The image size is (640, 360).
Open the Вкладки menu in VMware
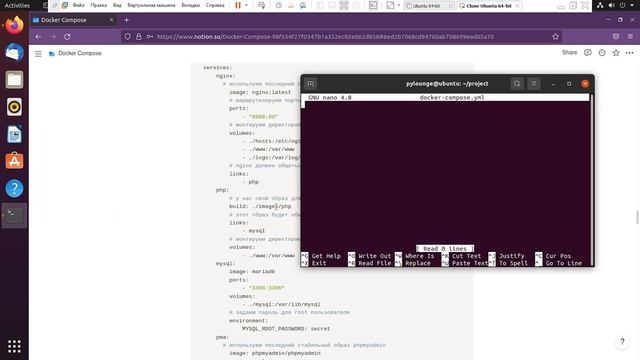coord(190,5)
